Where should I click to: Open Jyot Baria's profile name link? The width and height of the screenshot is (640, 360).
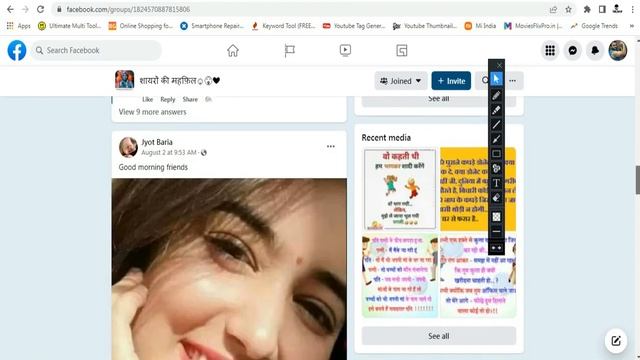tap(157, 142)
